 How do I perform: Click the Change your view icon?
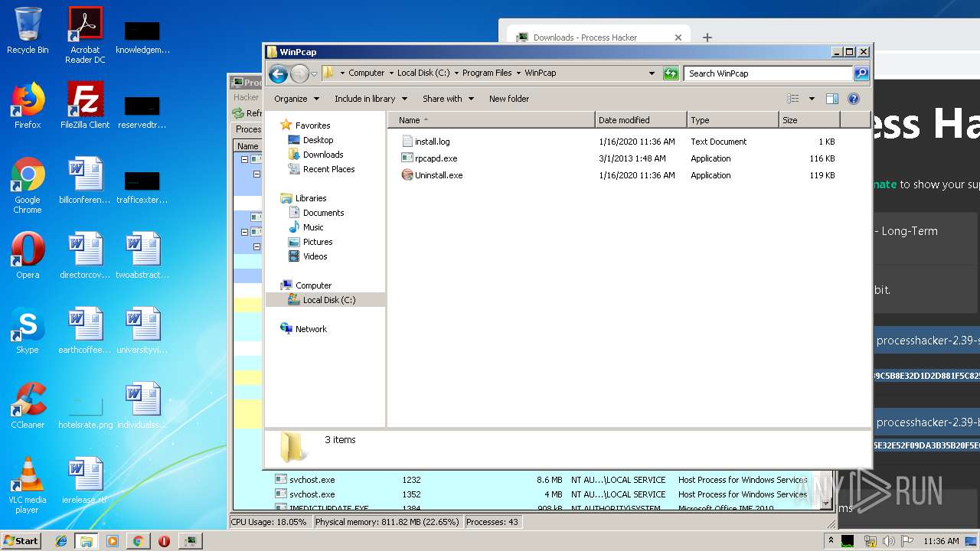[793, 99]
